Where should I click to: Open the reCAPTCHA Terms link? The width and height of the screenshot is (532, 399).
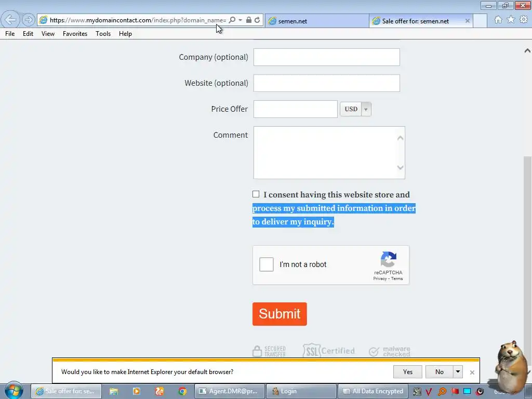[x=396, y=278]
